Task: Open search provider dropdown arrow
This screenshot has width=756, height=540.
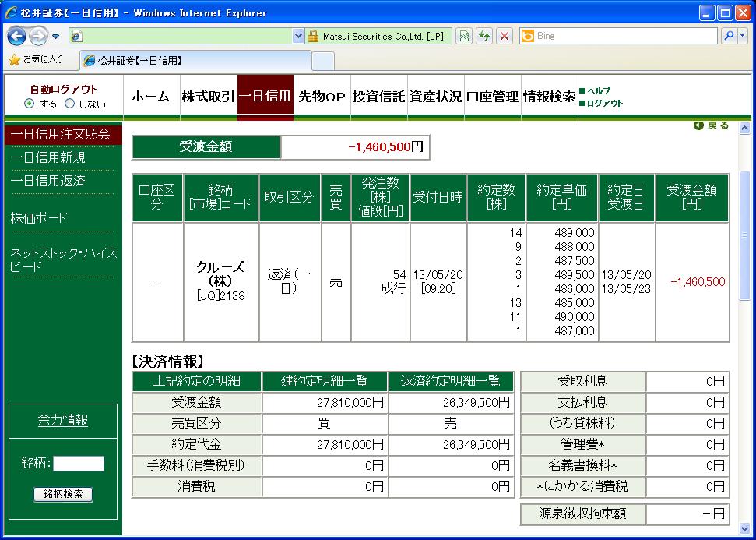Action: [742, 36]
